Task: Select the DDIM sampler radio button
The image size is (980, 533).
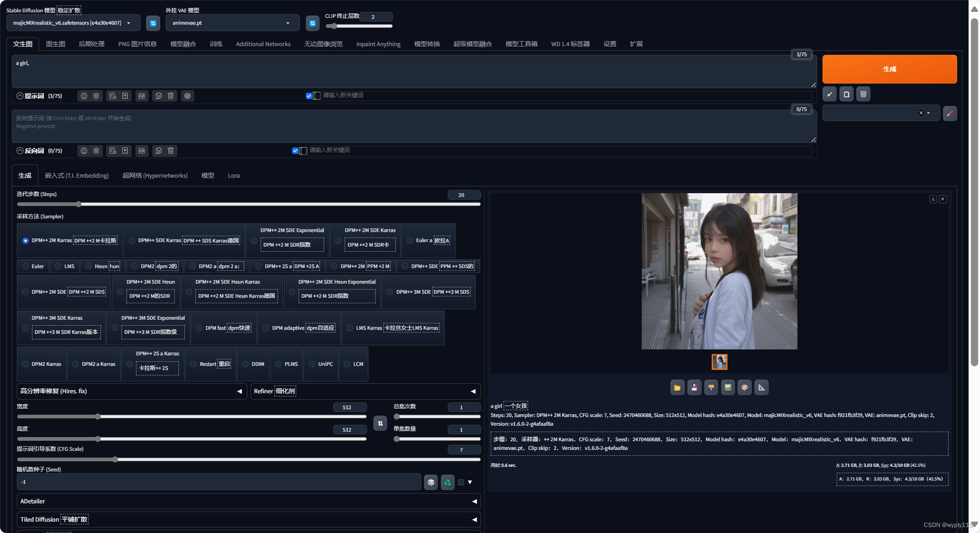Action: click(246, 364)
